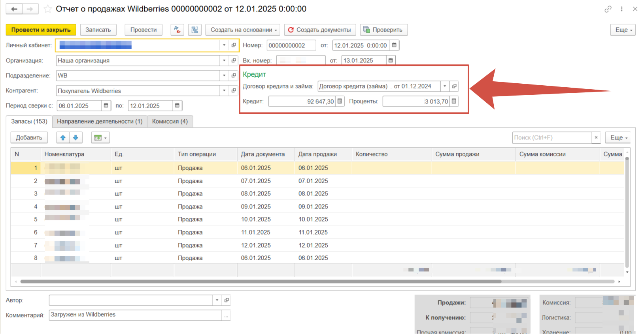Clear the search field with the x button

click(x=596, y=137)
